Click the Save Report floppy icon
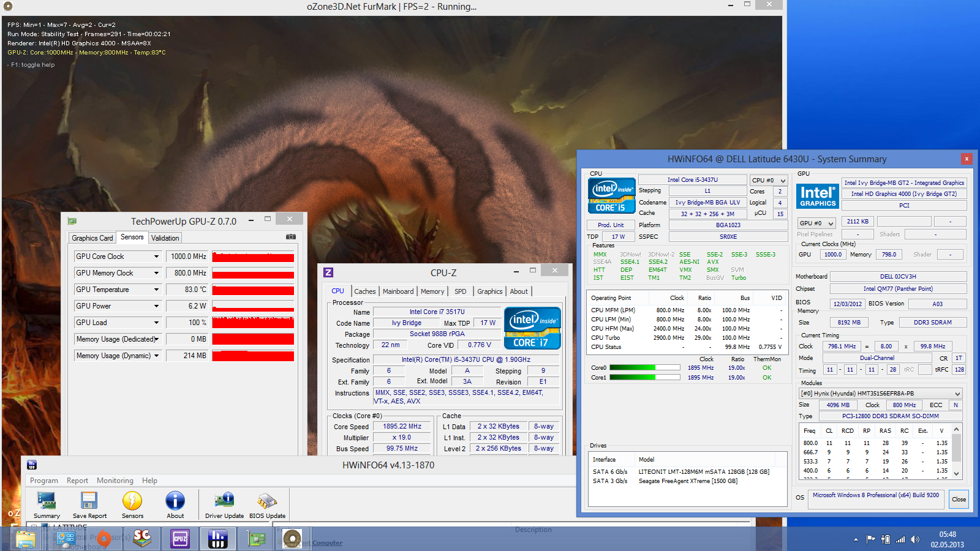The height and width of the screenshot is (551, 980). [x=89, y=501]
